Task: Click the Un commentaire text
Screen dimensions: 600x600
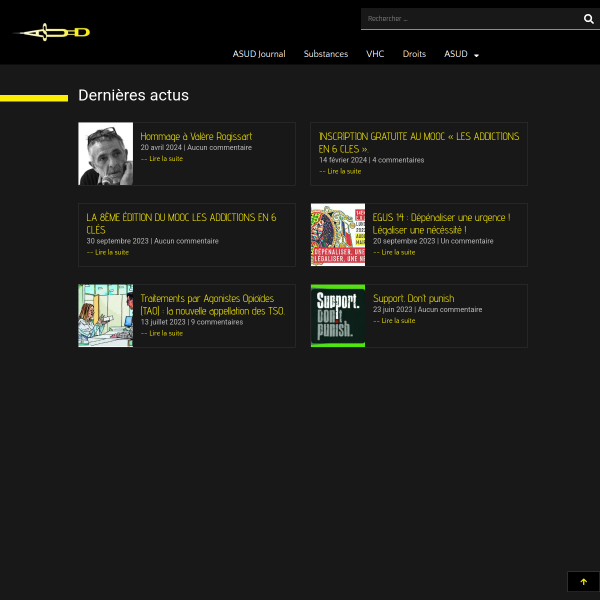Action: (x=467, y=241)
